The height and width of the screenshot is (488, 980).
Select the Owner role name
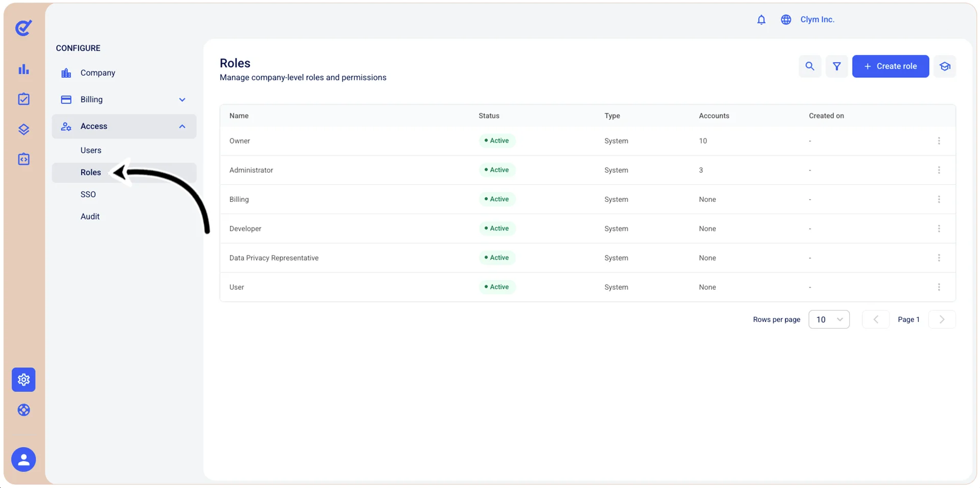pos(239,141)
